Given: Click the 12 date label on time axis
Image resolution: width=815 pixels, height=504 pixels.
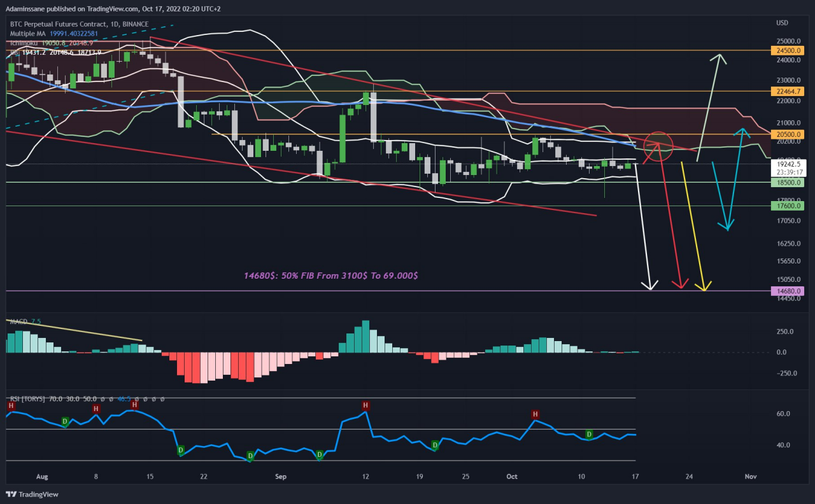Looking at the screenshot, I should click(x=365, y=476).
